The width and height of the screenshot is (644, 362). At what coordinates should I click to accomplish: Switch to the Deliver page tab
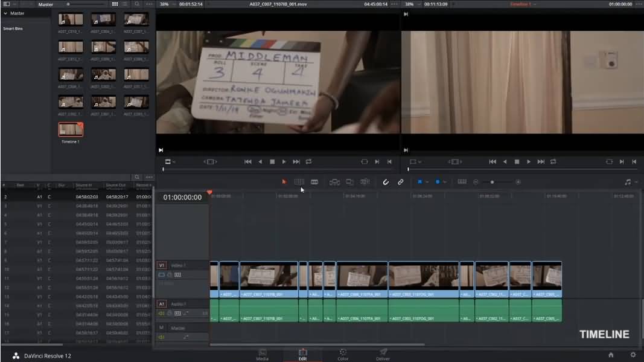click(383, 354)
